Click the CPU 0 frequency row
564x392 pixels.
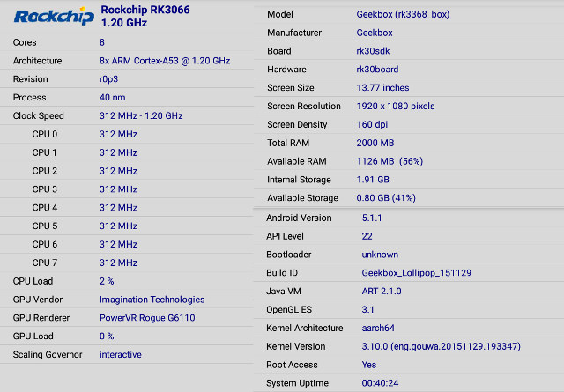pos(127,134)
